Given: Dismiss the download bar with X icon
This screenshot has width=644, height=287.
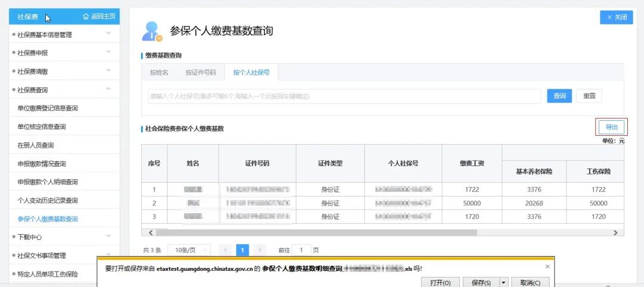Looking at the screenshot, I should (x=547, y=266).
